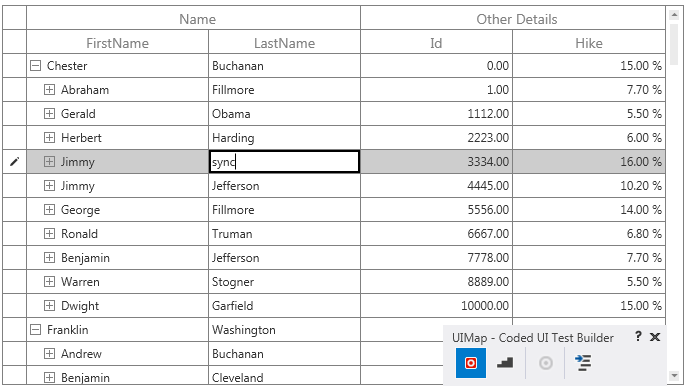The height and width of the screenshot is (389, 687).
Task: Select the Washington cell
Action: pos(284,330)
